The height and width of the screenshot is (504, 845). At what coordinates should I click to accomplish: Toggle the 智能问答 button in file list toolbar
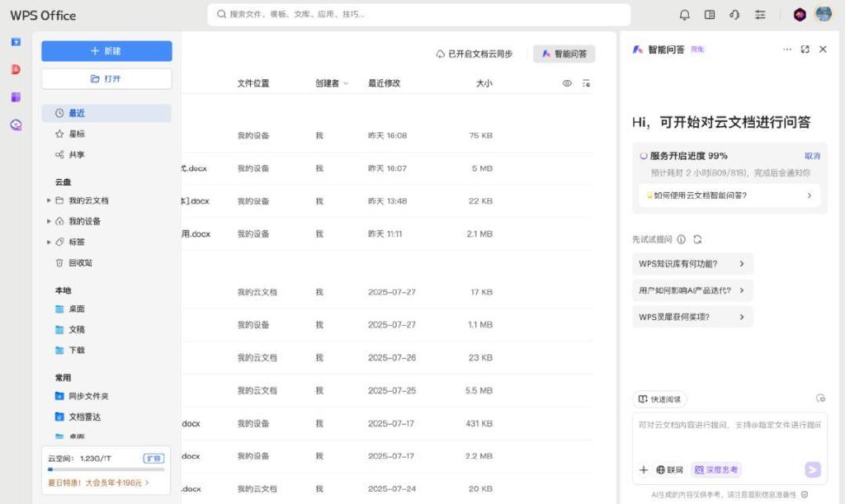(564, 54)
